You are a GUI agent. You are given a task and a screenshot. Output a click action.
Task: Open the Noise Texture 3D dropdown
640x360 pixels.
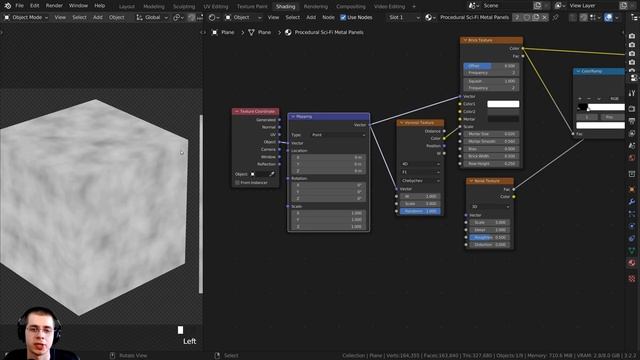(490, 207)
